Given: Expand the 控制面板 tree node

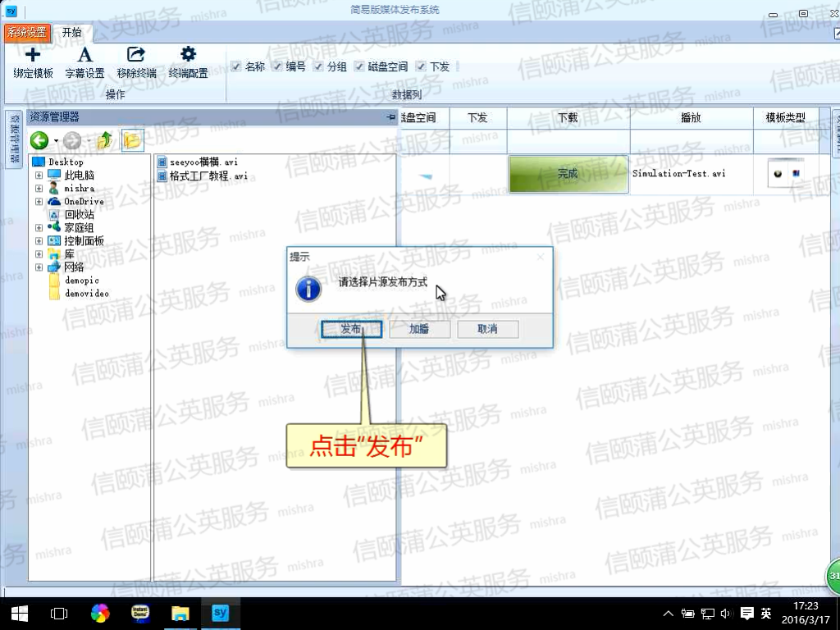Looking at the screenshot, I should (x=39, y=241).
